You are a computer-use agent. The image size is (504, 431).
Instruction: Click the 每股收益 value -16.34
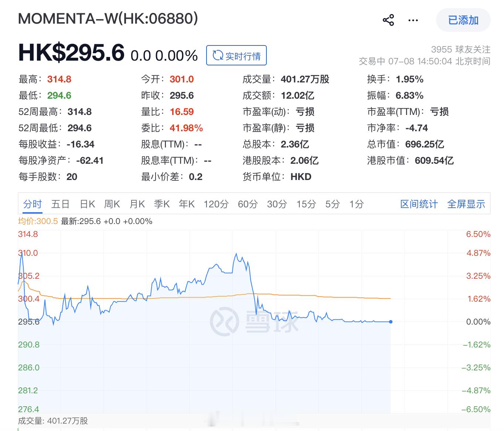tap(81, 144)
